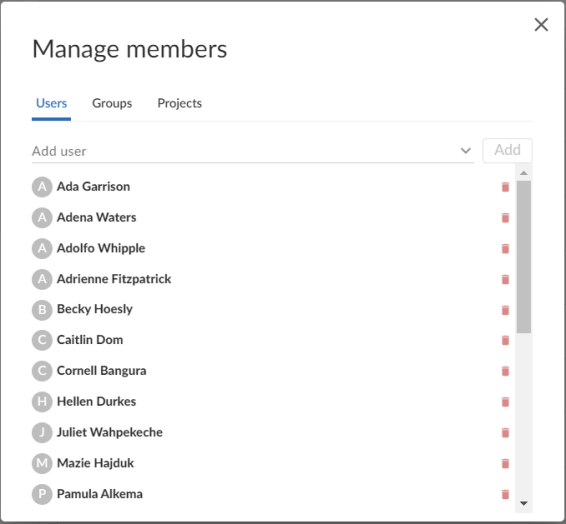Select the name Pamula Alkema

point(100,494)
